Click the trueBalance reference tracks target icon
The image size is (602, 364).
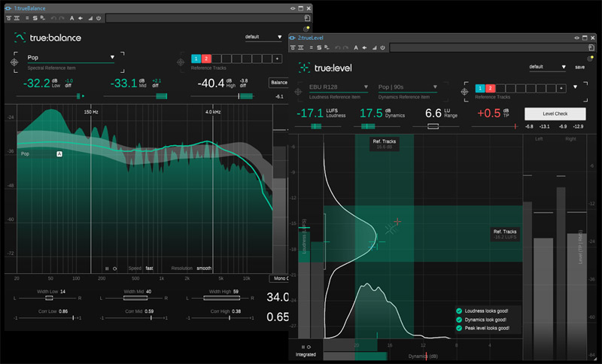(x=181, y=62)
